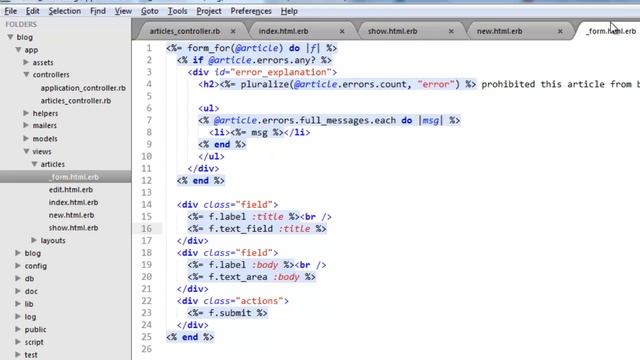Select the layouts folder label
The width and height of the screenshot is (640, 360).
(x=53, y=240)
